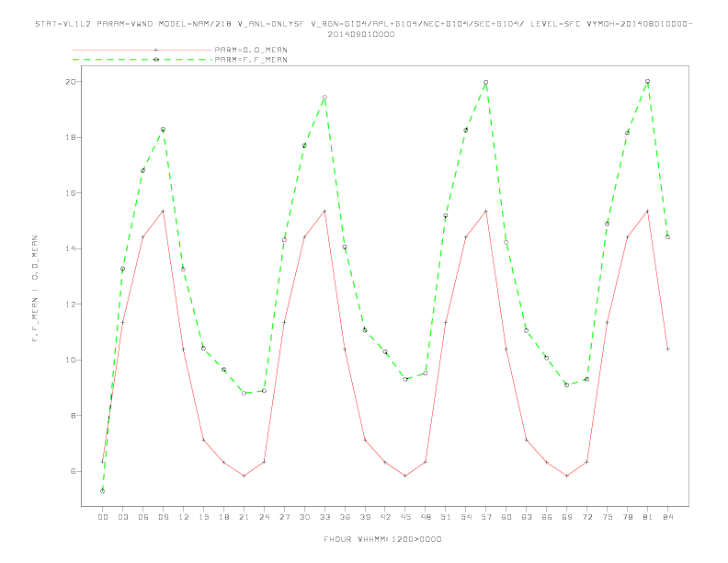Screen dimensions: 728x563
Task: Click the x-axis tick label 60
Action: 506,517
